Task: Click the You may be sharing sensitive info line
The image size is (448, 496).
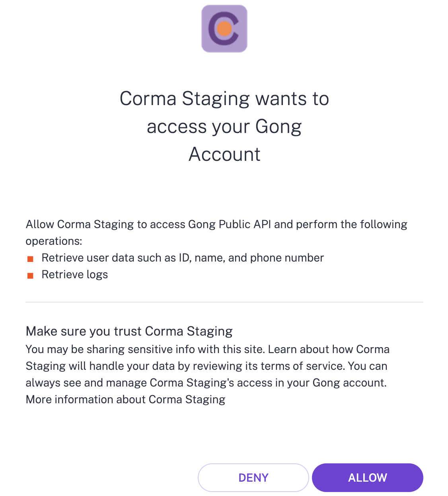Action: tap(145, 349)
